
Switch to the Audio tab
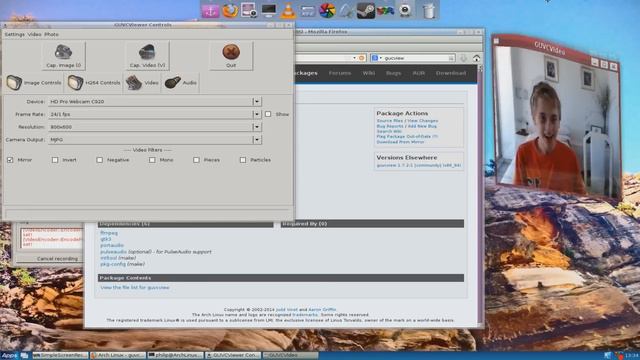click(181, 82)
